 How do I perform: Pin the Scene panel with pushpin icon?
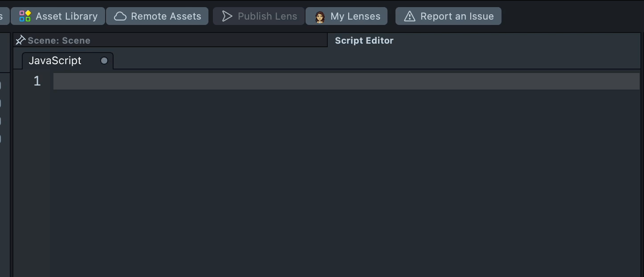tap(20, 40)
